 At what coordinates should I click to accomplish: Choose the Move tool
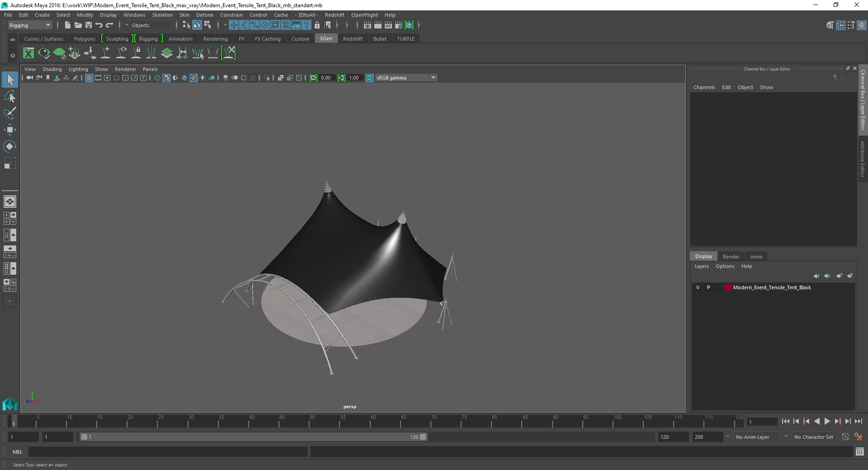click(x=9, y=130)
